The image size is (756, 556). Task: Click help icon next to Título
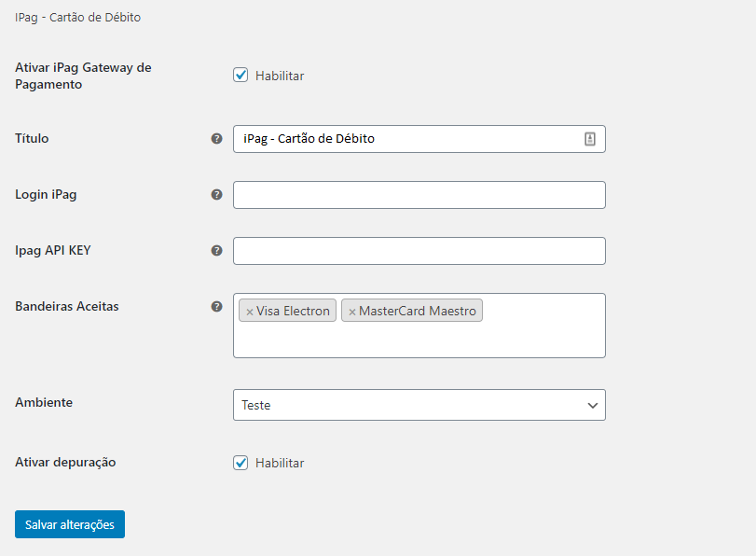click(217, 138)
